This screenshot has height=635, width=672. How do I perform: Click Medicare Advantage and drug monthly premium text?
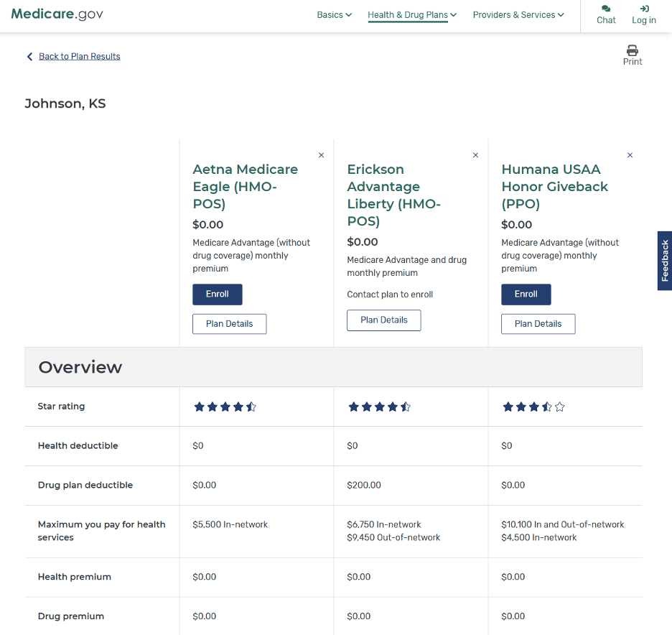pos(406,266)
